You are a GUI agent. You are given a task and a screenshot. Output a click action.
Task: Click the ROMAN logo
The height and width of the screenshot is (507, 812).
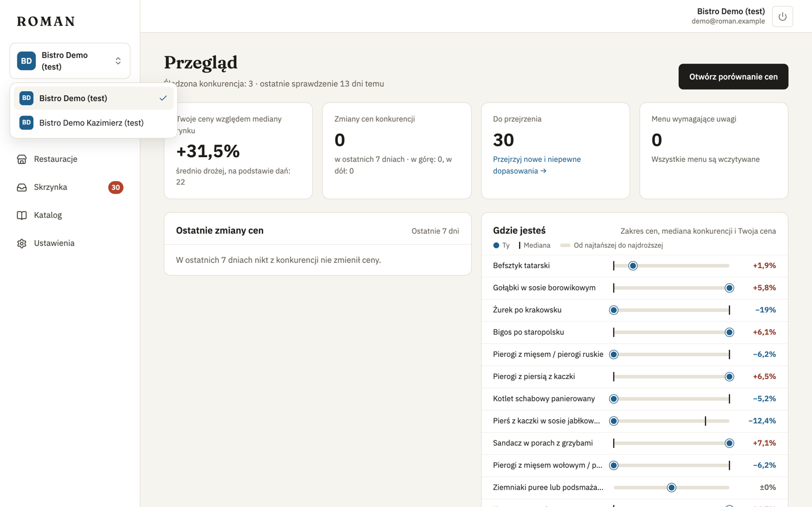pyautogui.click(x=46, y=22)
